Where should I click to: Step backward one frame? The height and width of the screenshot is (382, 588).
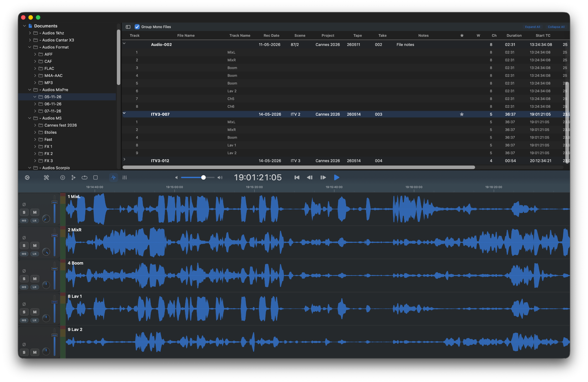click(x=310, y=178)
